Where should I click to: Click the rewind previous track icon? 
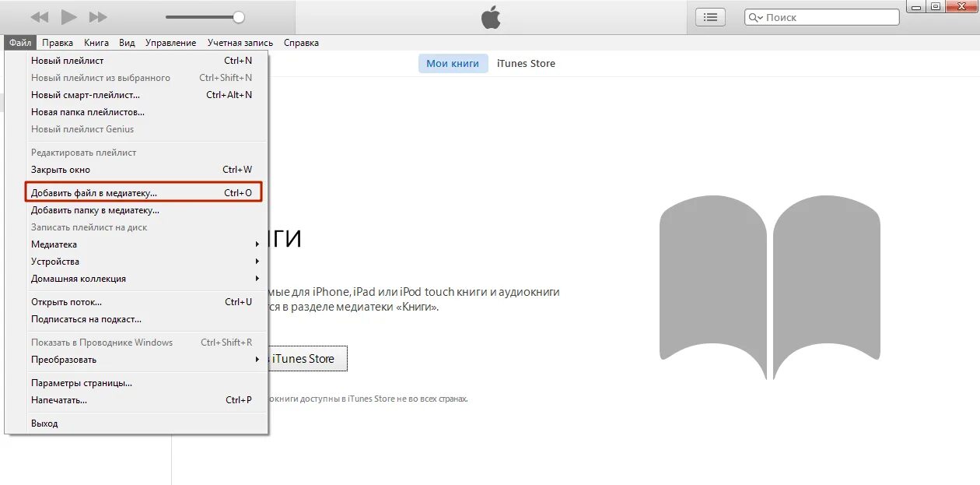(40, 16)
